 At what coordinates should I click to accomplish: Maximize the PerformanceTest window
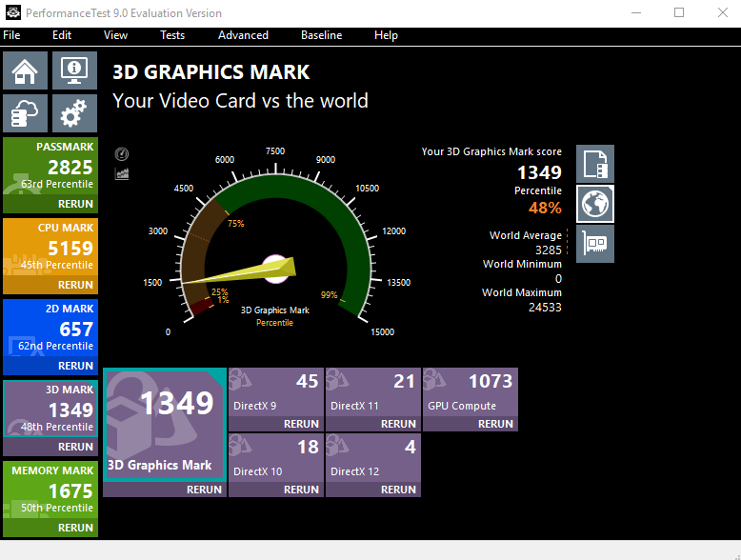point(679,12)
